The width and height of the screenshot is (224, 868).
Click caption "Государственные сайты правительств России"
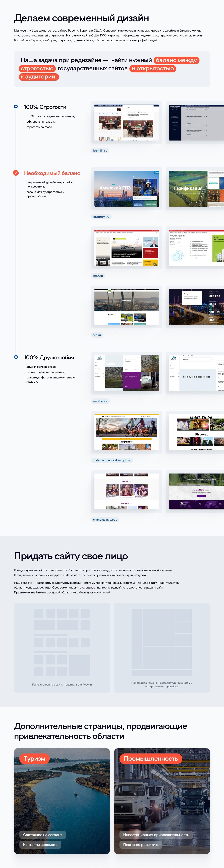click(x=62, y=684)
